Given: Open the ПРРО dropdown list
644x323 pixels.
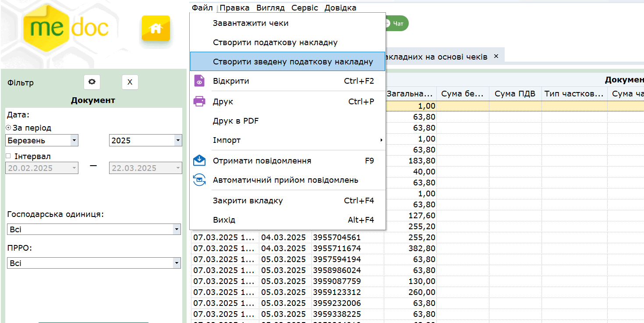Looking at the screenshot, I should (176, 263).
